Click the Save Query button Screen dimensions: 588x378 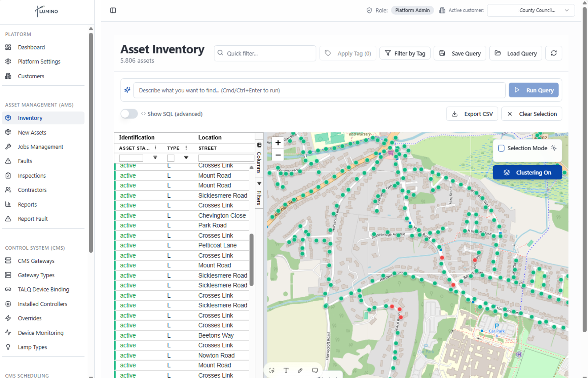[460, 53]
